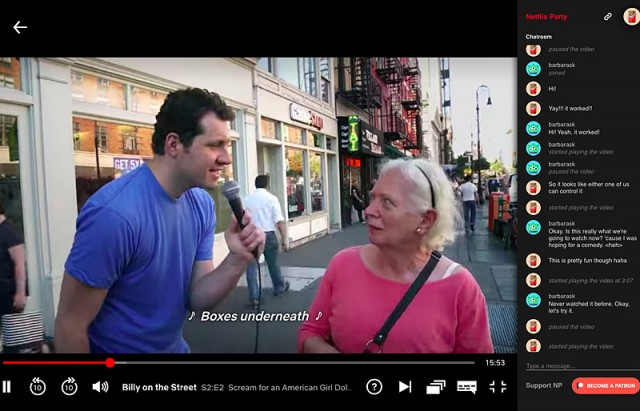This screenshot has width=640, height=411.
Task: Click the Support NP label
Action: pyautogui.click(x=544, y=386)
